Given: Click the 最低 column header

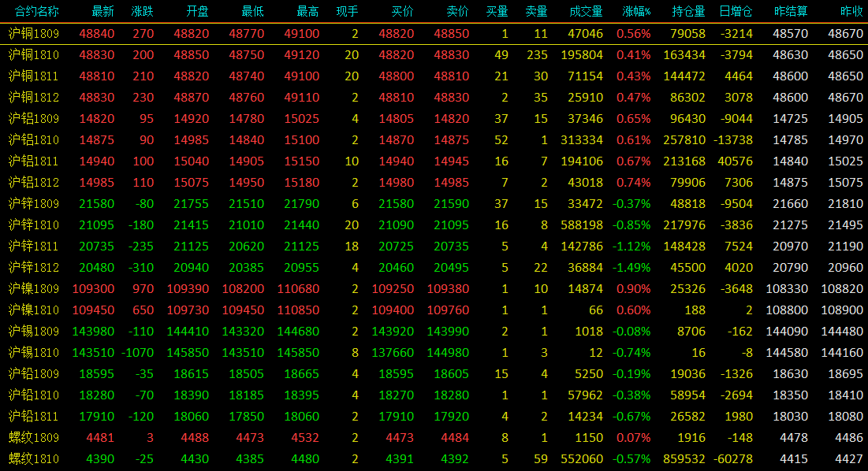Looking at the screenshot, I should coord(253,11).
